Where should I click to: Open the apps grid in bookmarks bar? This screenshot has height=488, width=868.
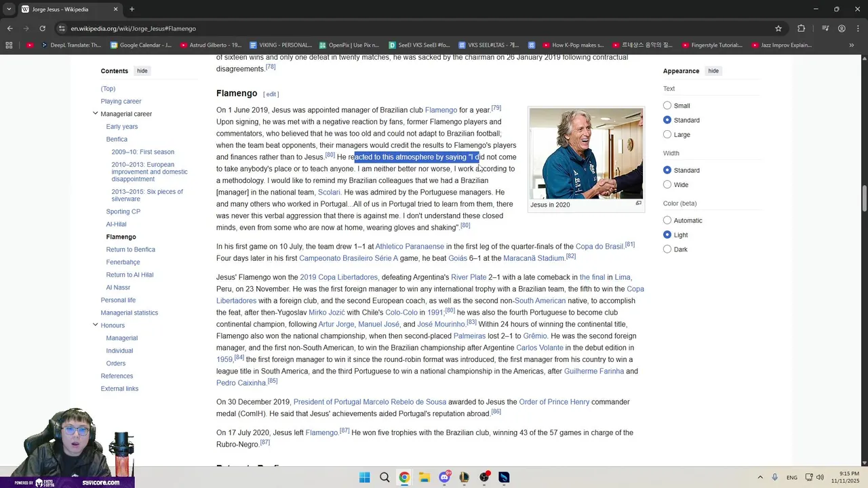click(9, 45)
